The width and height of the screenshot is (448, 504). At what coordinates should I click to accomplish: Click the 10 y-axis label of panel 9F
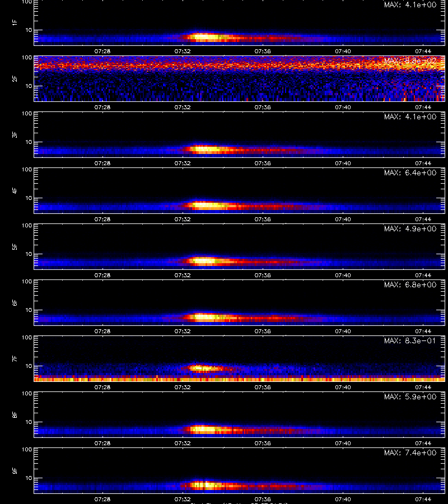click(29, 478)
